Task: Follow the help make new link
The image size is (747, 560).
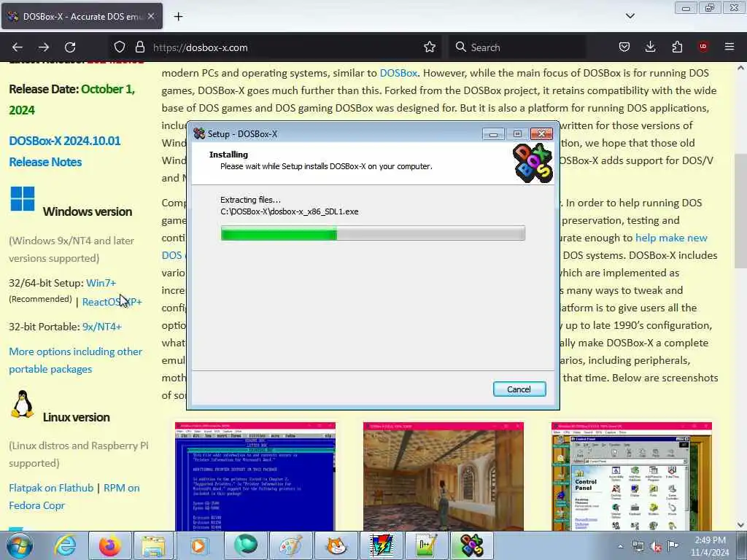Action: pyautogui.click(x=671, y=238)
